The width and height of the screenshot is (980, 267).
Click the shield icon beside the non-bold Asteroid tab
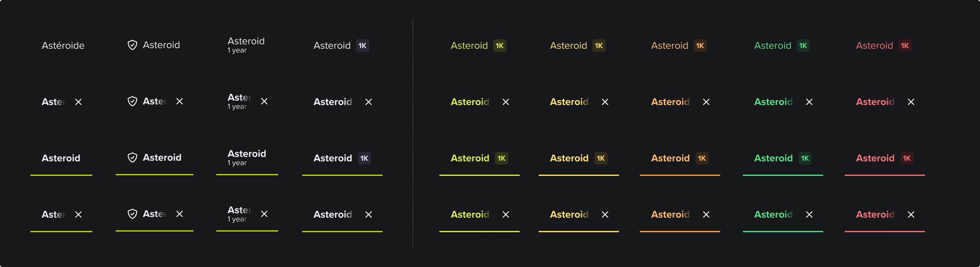pyautogui.click(x=132, y=45)
